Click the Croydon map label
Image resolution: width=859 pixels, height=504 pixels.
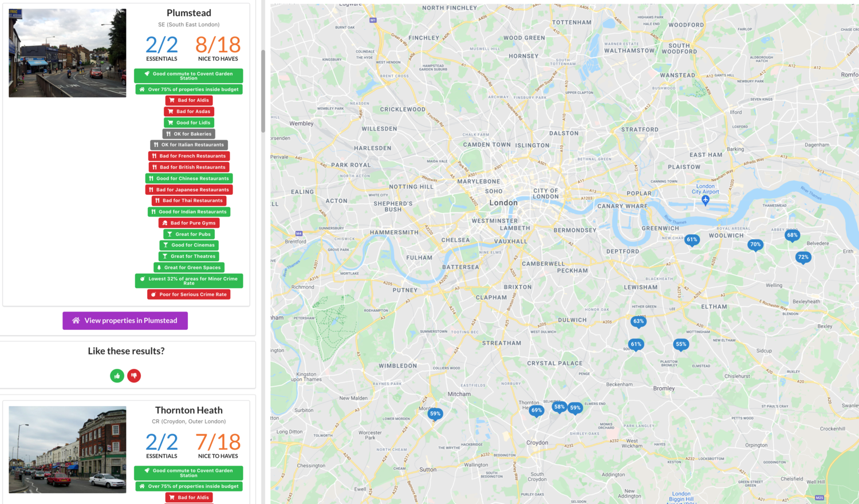[537, 443]
